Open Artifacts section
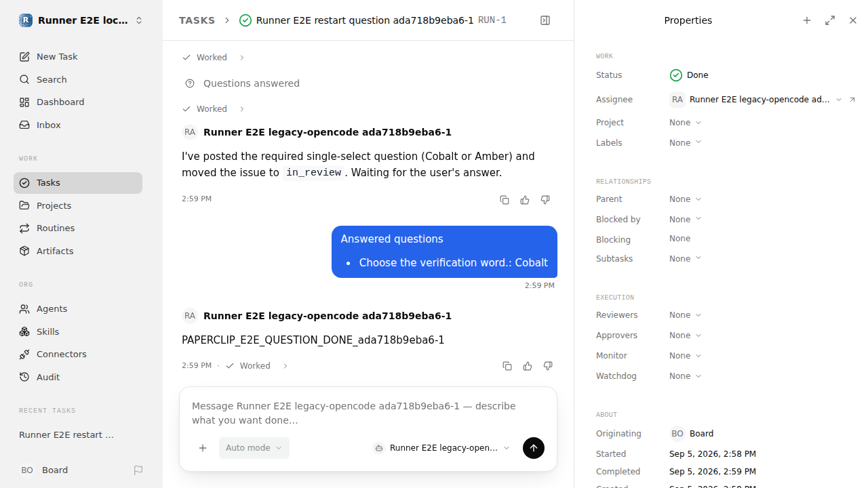 tap(78, 251)
